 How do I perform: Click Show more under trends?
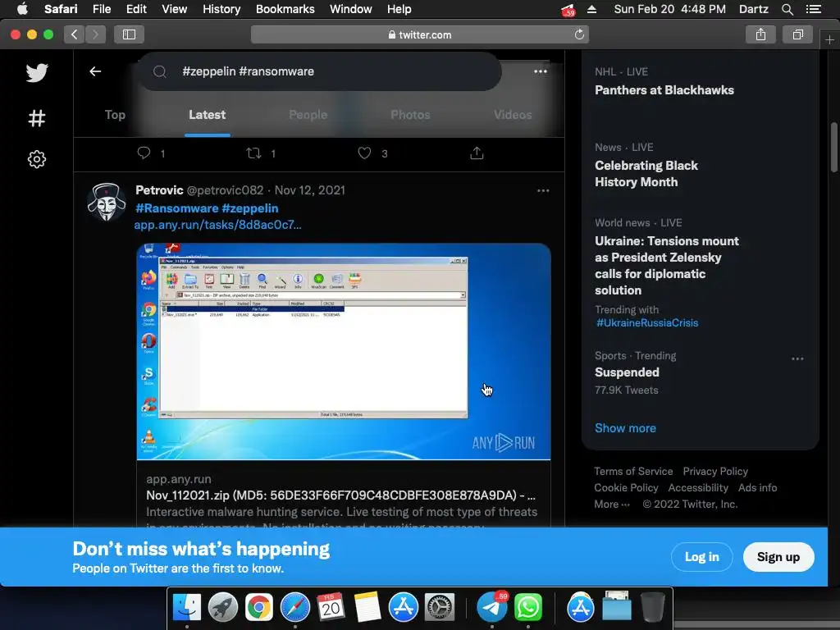[625, 428]
